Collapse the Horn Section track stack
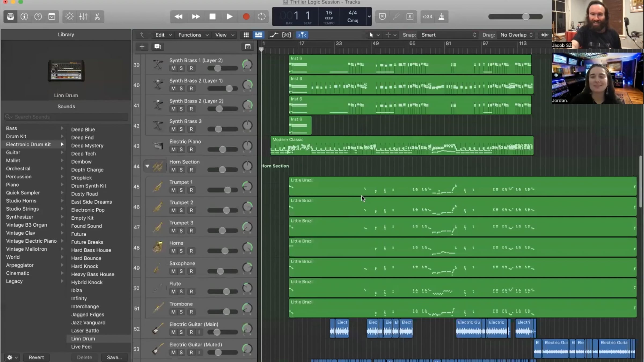 [147, 166]
